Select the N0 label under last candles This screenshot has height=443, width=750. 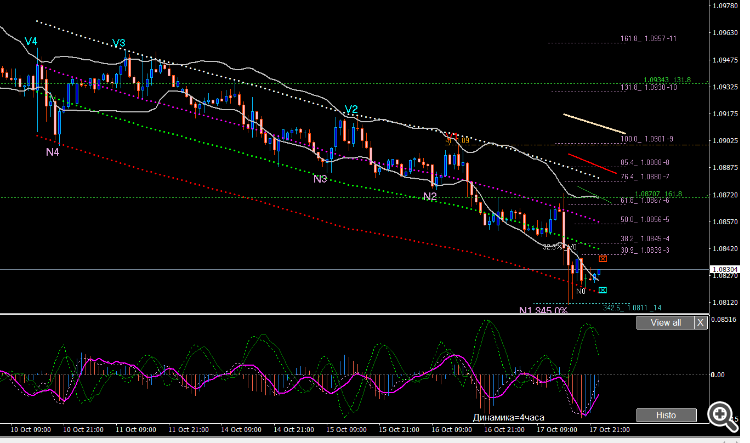(581, 291)
